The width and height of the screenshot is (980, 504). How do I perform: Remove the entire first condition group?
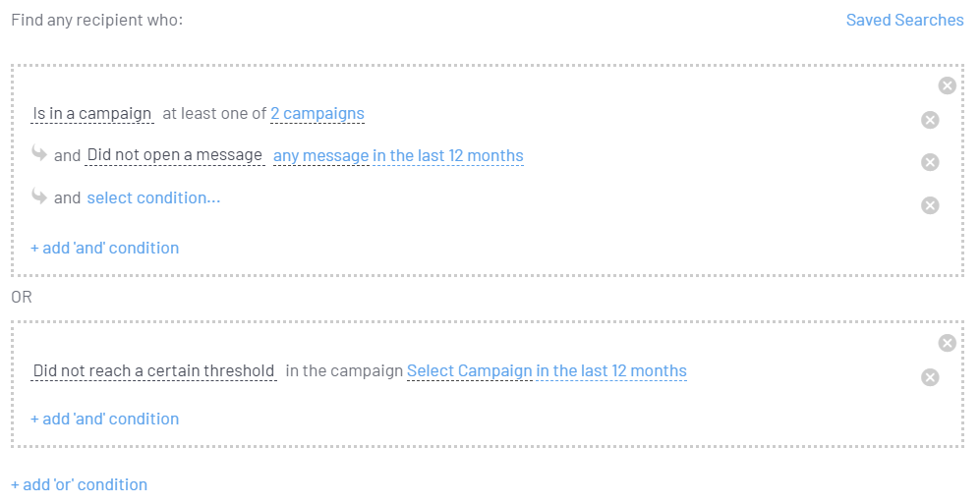tap(947, 85)
